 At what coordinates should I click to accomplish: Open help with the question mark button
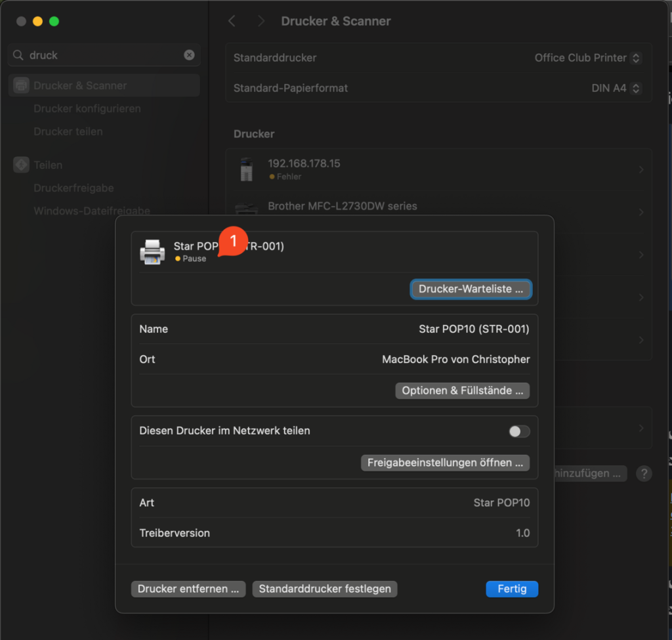[644, 473]
